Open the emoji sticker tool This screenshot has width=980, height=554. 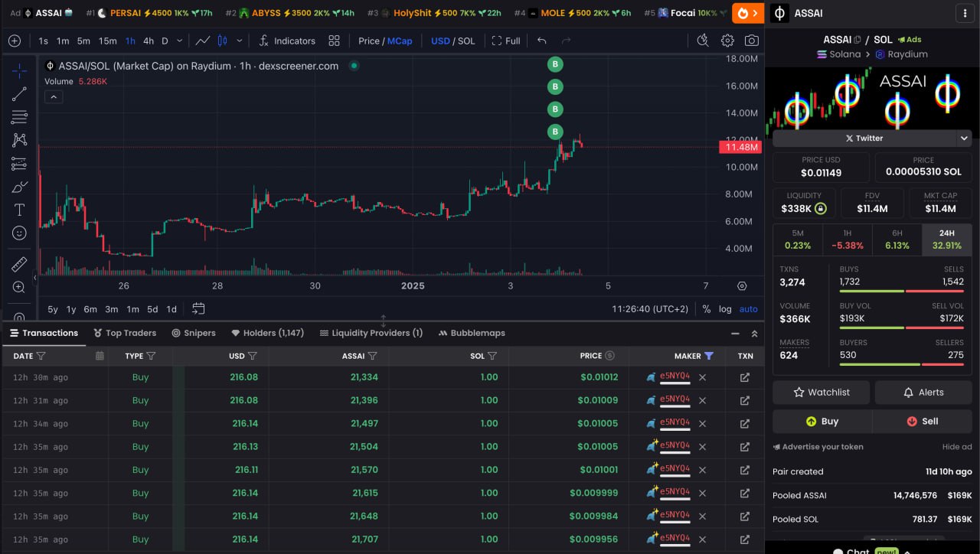[x=19, y=233]
